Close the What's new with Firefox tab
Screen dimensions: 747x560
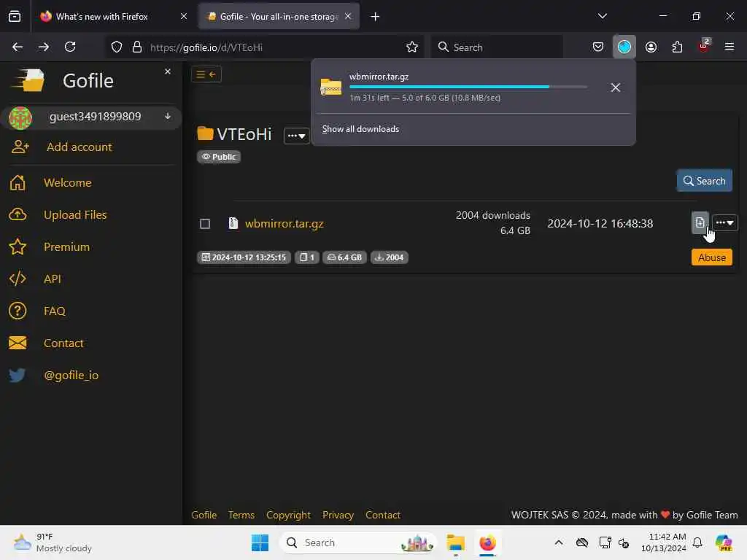click(x=184, y=16)
